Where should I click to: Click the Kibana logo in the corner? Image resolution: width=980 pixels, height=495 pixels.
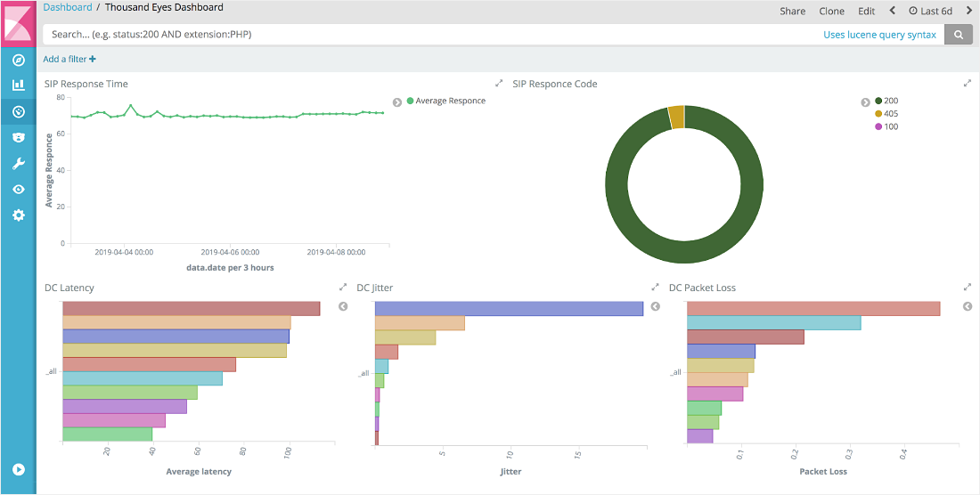pos(18,23)
